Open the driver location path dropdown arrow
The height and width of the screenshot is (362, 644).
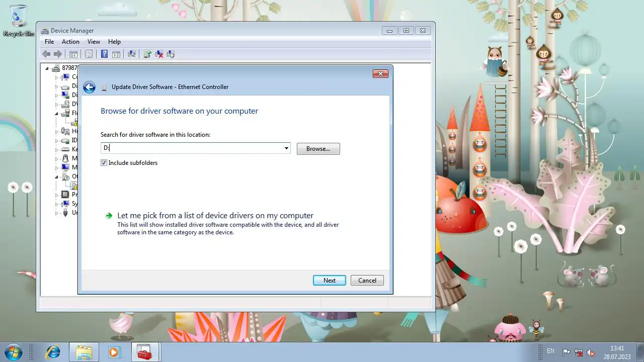click(286, 148)
